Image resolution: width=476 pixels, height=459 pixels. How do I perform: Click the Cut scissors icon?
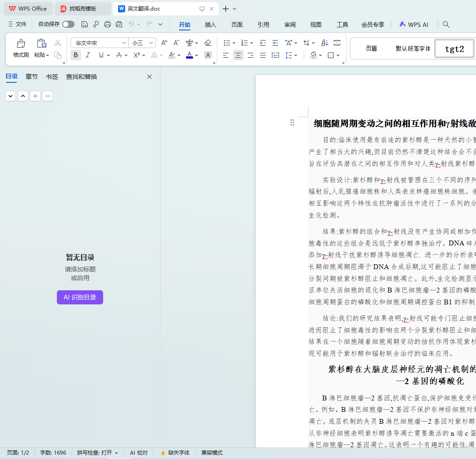[58, 43]
